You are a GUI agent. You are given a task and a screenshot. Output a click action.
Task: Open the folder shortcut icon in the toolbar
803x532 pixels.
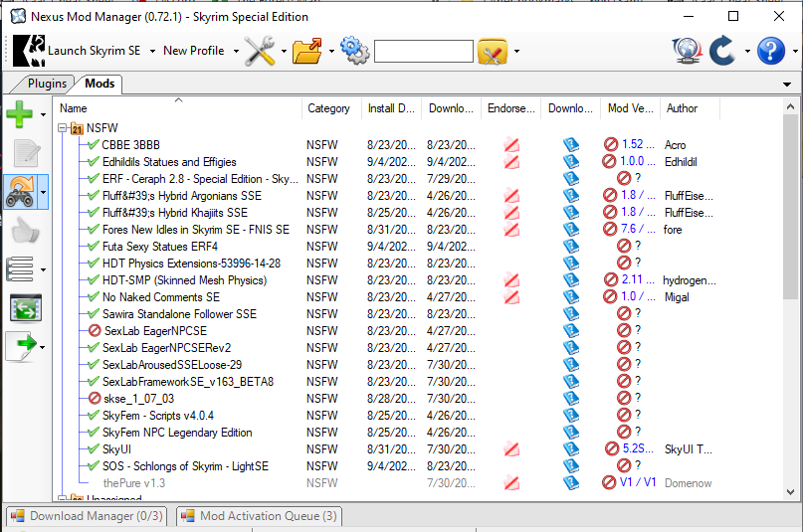click(307, 51)
